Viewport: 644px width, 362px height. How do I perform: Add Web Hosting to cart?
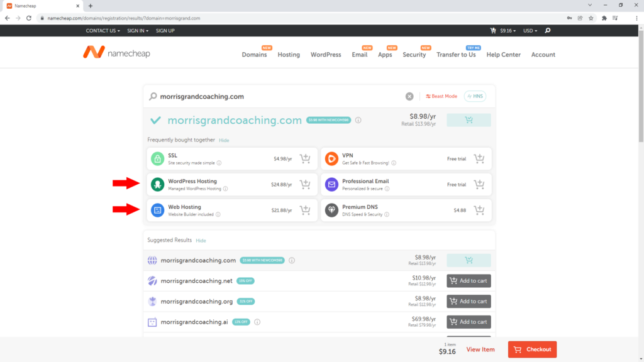coord(305,210)
